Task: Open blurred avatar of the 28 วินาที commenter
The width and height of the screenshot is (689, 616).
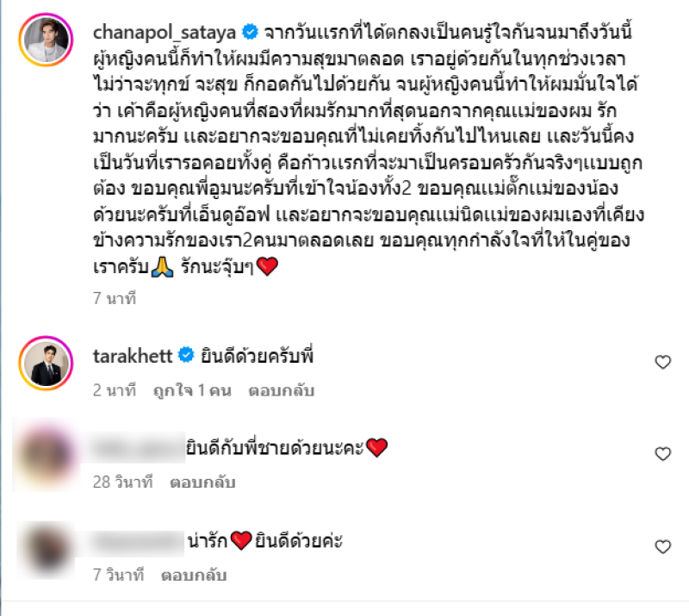Action: [x=47, y=455]
